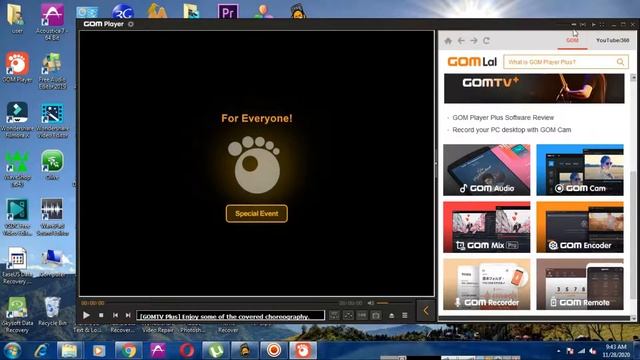The height and width of the screenshot is (360, 640).
Task: Click the Special Event button
Action: 257,213
